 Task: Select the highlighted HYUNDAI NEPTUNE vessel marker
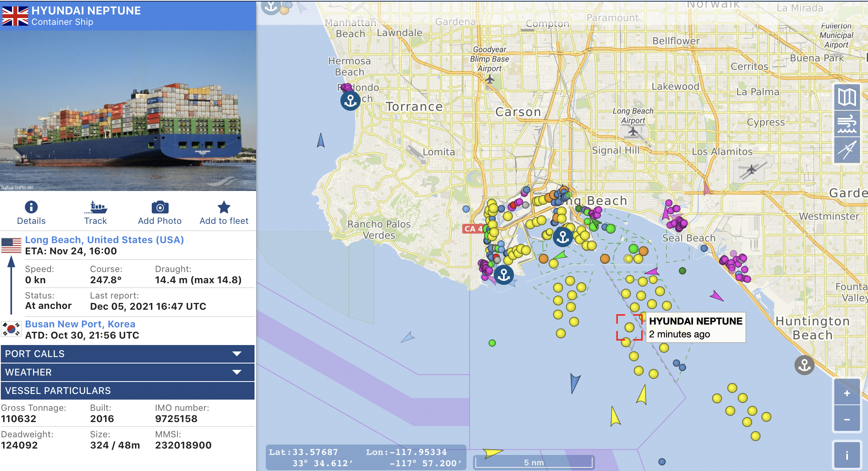[630, 327]
